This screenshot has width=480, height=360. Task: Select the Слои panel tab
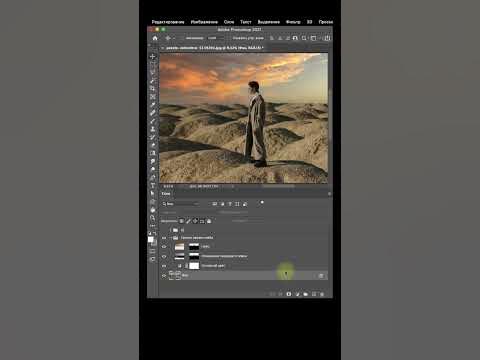(166, 193)
